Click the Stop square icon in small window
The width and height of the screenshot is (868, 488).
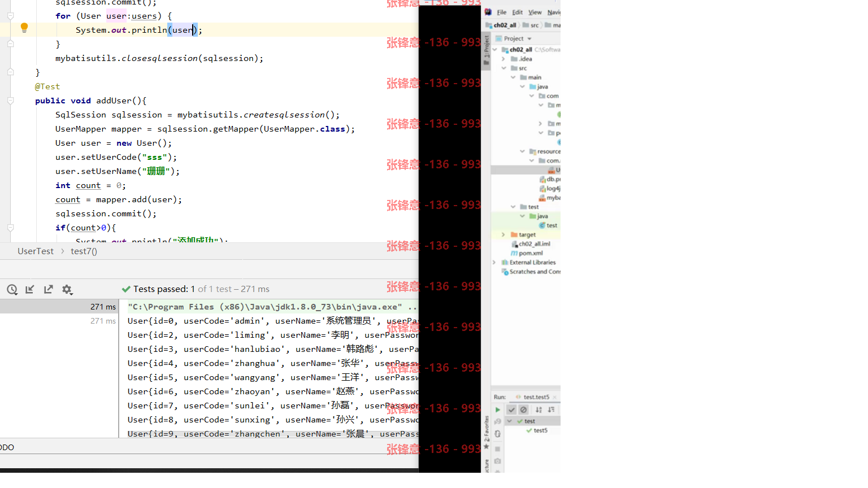tap(497, 448)
